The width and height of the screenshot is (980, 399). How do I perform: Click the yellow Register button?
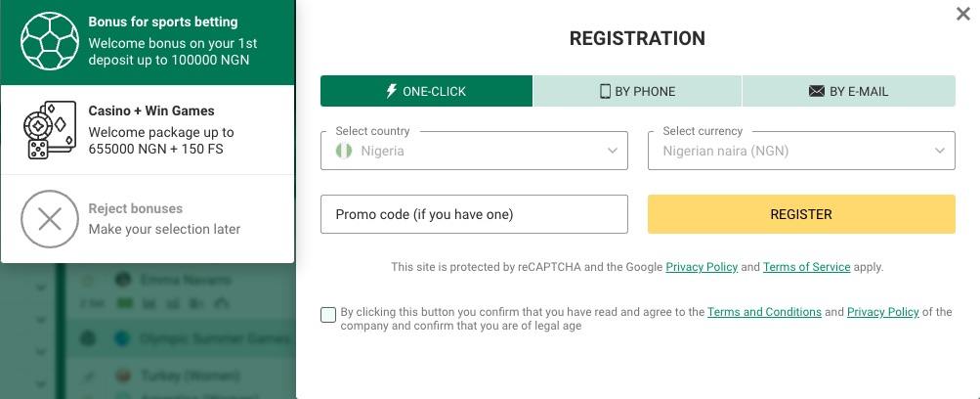[801, 214]
